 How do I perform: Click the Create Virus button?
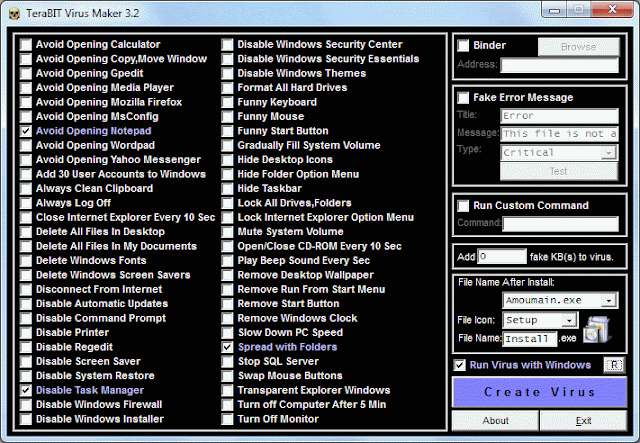click(x=539, y=392)
